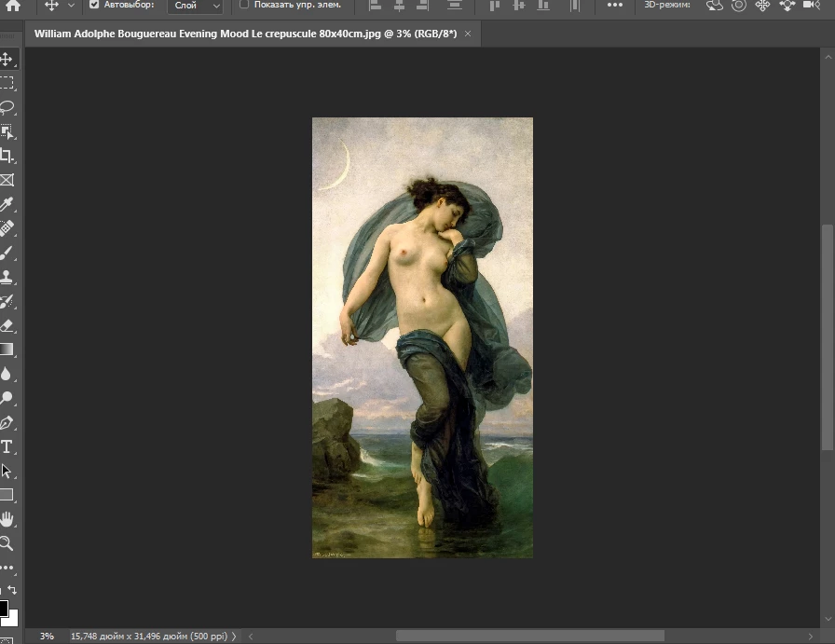Select the Gradient tool
835x644 pixels.
coord(7,349)
